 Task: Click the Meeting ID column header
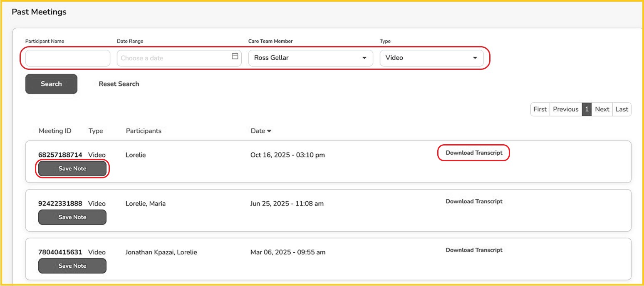coord(55,131)
